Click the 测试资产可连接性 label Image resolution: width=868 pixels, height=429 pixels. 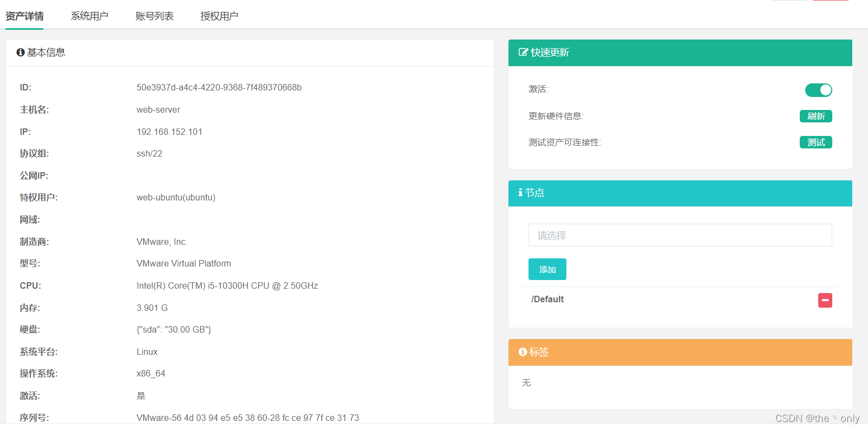tap(565, 142)
